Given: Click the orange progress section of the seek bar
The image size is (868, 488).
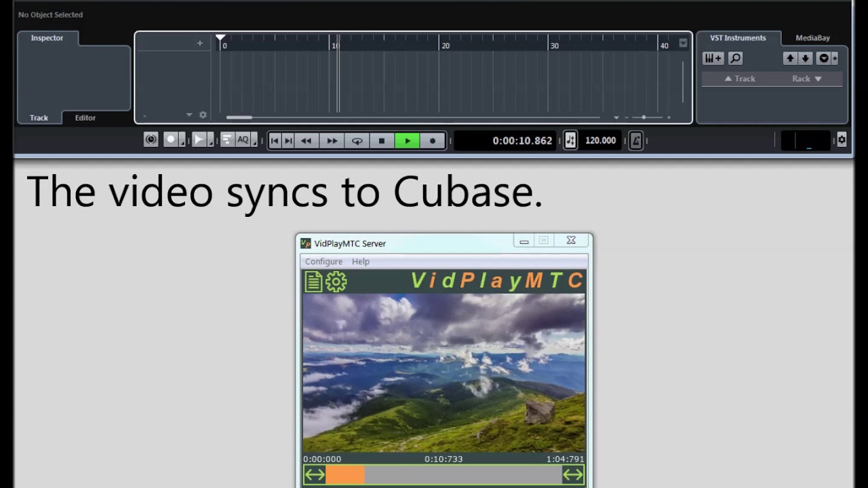Looking at the screenshot, I should [x=345, y=475].
